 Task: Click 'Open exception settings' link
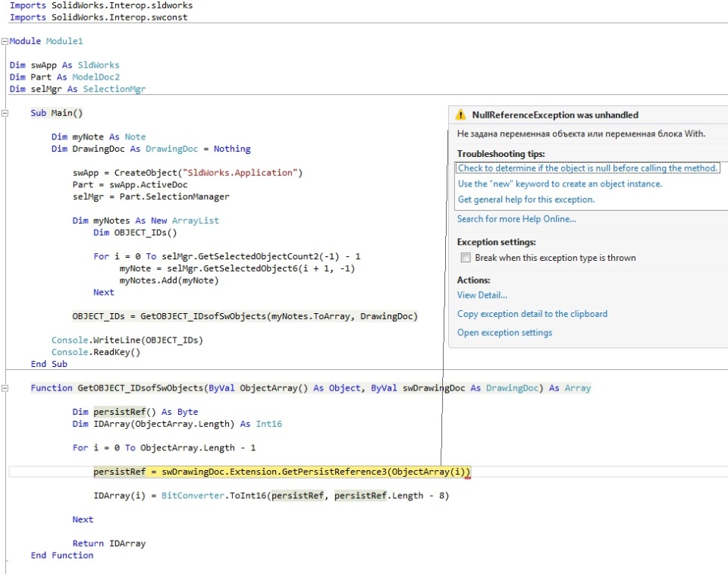tap(505, 333)
